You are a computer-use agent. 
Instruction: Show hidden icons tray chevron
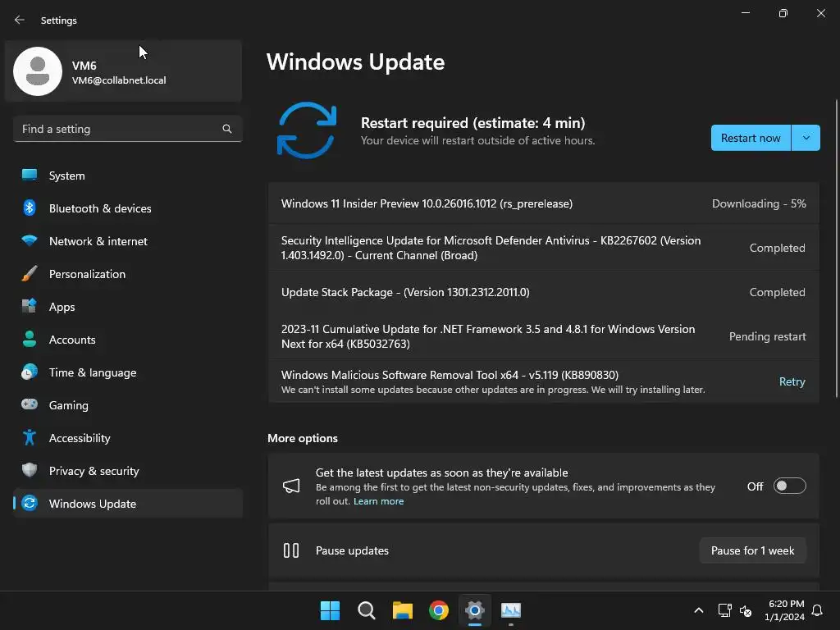pyautogui.click(x=699, y=610)
